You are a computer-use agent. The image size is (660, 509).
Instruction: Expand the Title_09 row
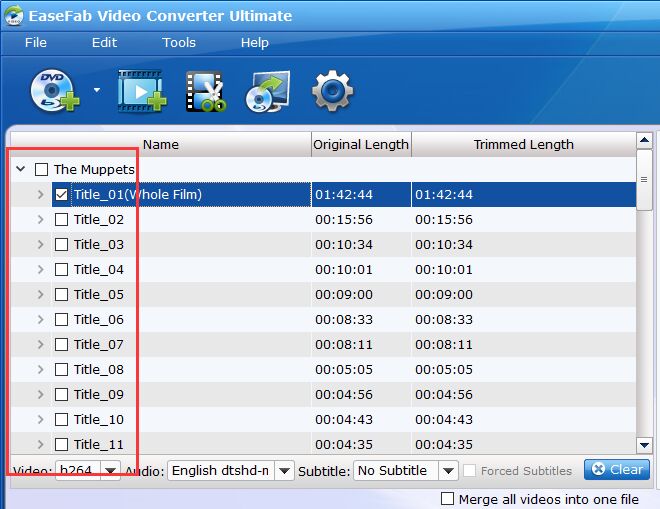point(40,394)
